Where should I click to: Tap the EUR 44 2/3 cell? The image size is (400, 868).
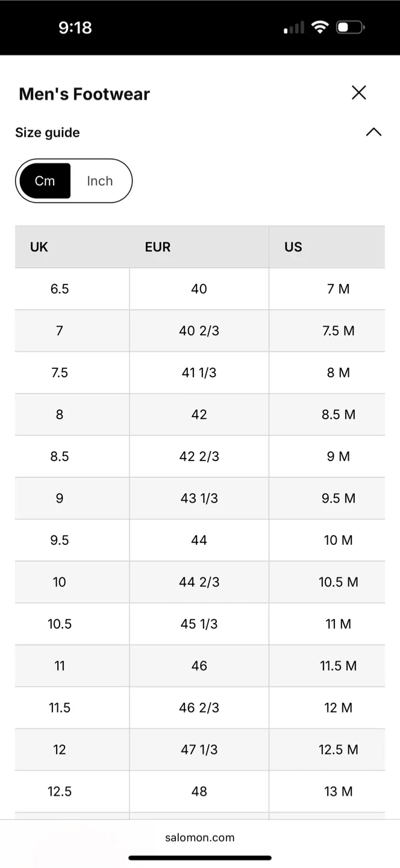coord(199,582)
